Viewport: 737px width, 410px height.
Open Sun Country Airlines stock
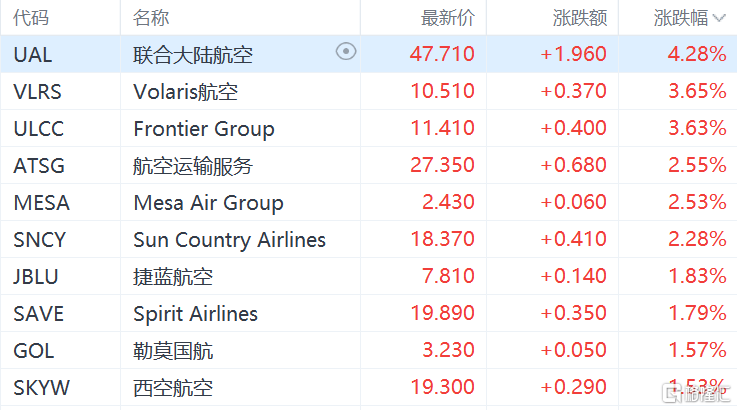pyautogui.click(x=230, y=239)
